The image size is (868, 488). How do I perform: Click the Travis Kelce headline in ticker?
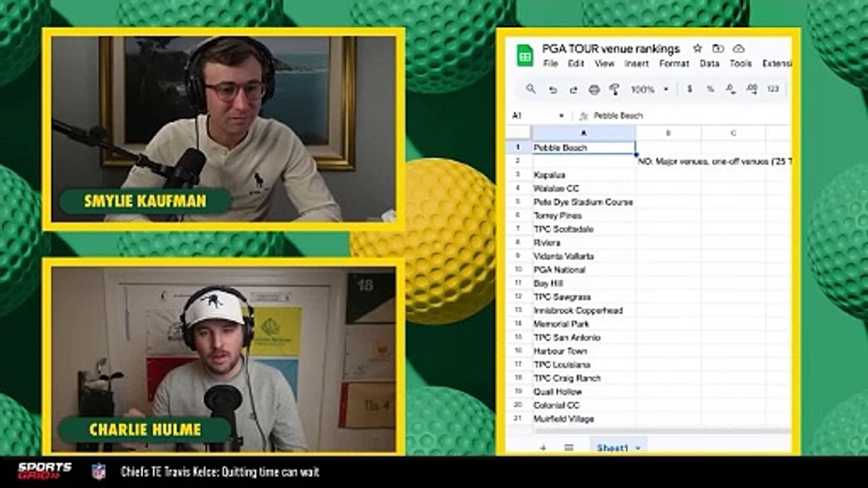[x=220, y=472]
